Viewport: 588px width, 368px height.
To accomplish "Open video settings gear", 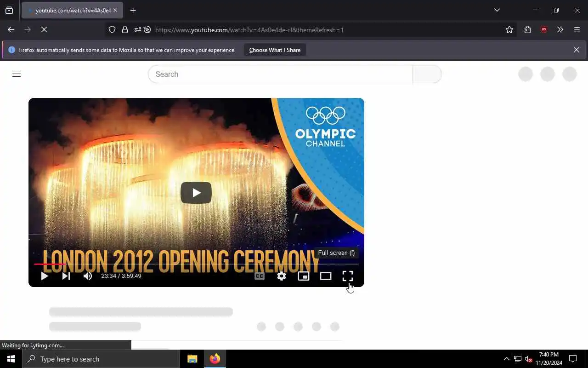I will pyautogui.click(x=282, y=276).
